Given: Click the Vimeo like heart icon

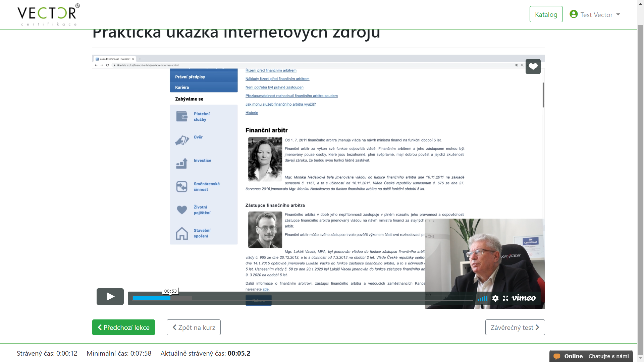Looking at the screenshot, I should point(533,66).
